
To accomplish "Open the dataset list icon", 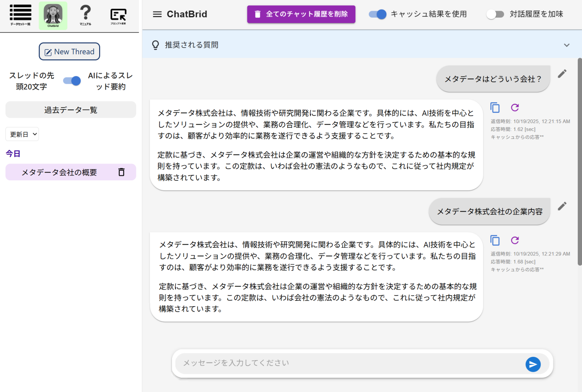I will [20, 15].
